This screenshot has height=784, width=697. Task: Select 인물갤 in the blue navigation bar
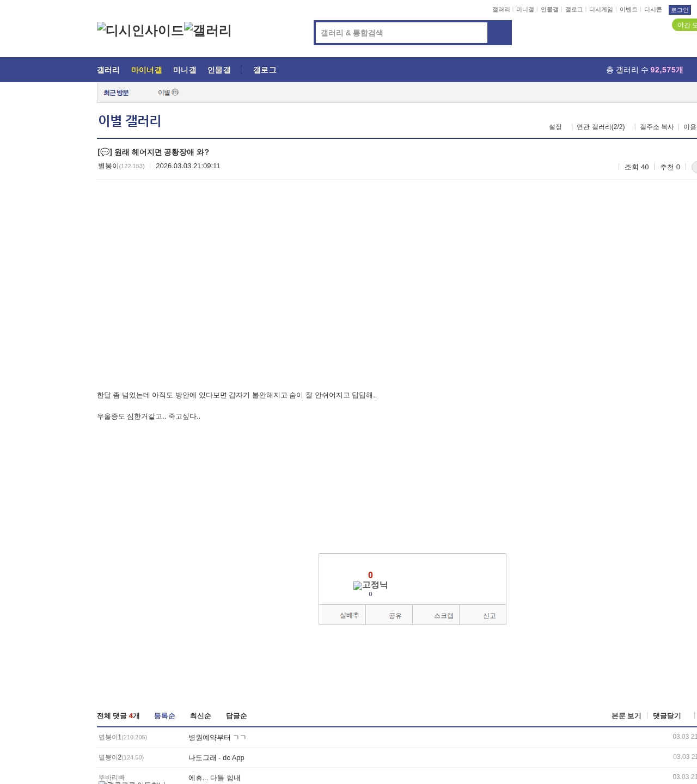click(219, 70)
